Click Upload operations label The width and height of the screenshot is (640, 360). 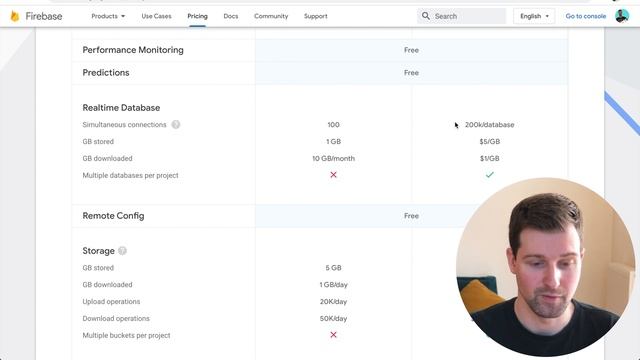click(111, 302)
